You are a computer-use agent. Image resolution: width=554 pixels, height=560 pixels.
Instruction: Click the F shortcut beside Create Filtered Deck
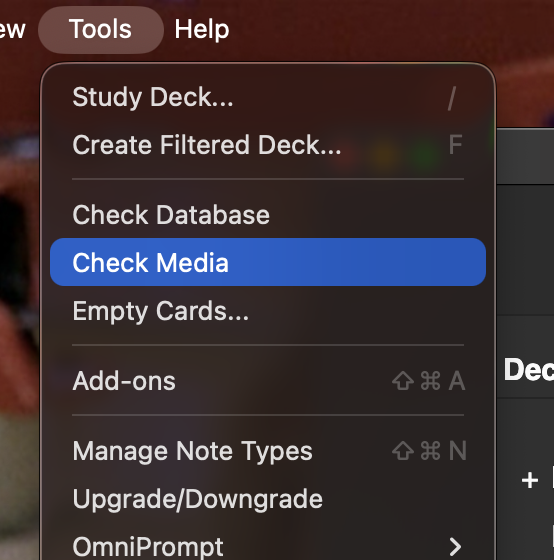pos(455,145)
